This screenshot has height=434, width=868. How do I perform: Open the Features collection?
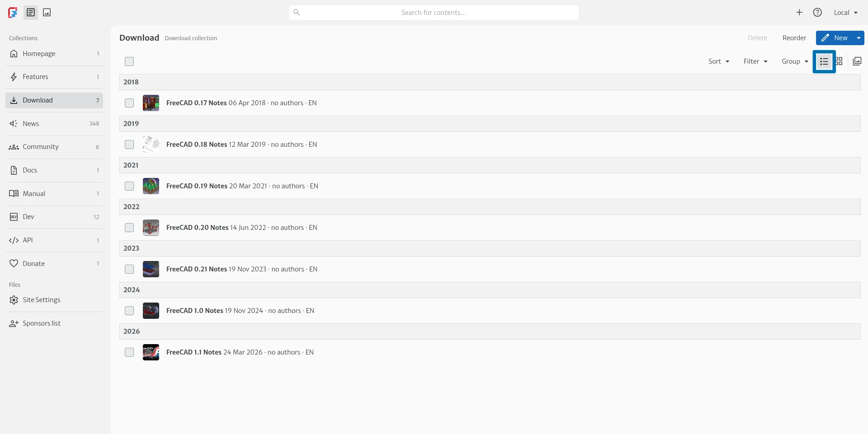point(54,77)
